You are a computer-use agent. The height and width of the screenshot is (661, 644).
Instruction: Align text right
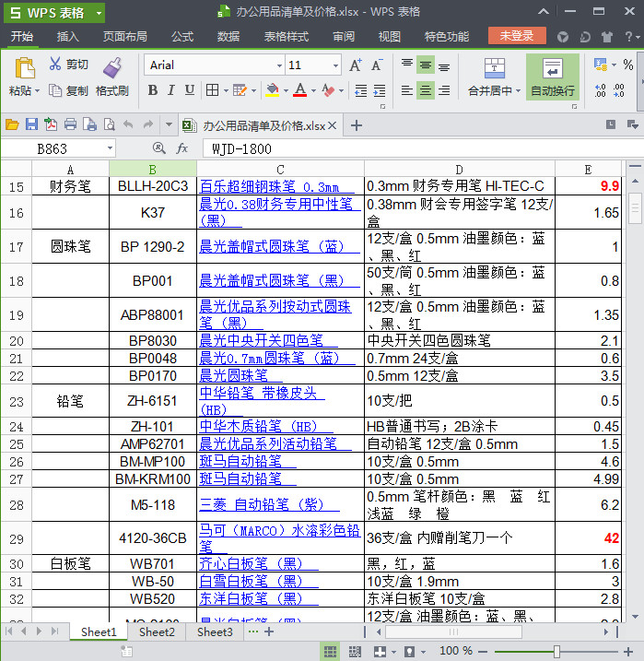click(444, 89)
